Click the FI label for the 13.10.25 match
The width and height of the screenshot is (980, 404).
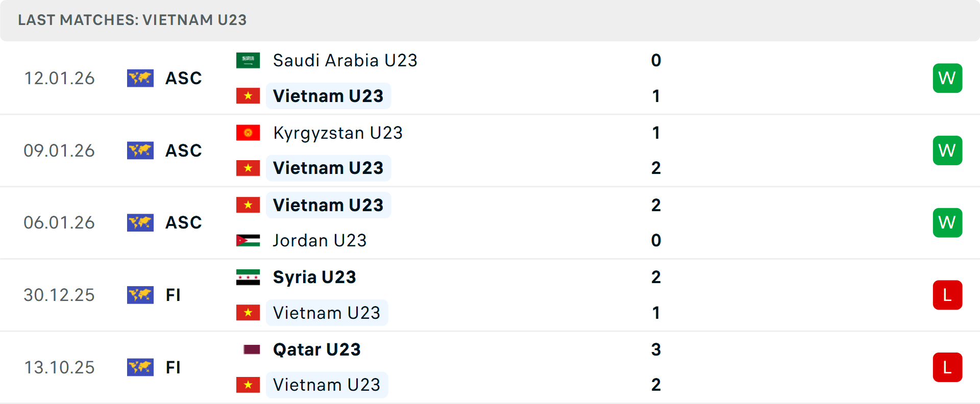pyautogui.click(x=173, y=367)
